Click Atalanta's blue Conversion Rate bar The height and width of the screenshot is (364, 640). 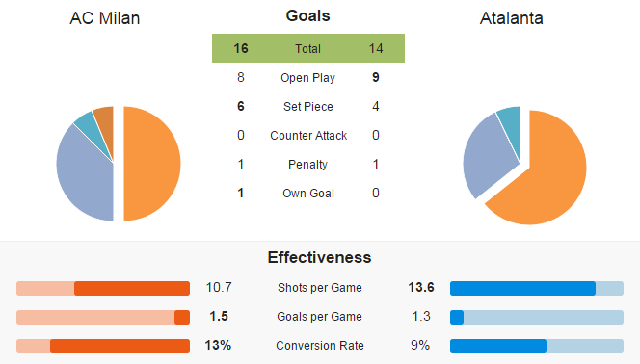coord(498,346)
